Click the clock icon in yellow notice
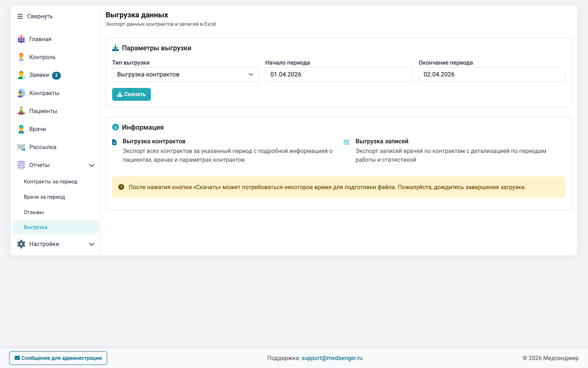The image size is (588, 368). (x=121, y=187)
